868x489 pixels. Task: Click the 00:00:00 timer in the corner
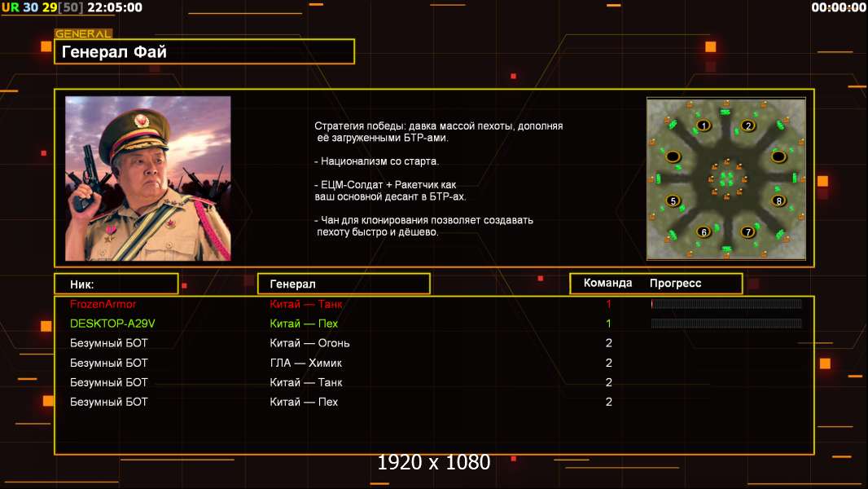click(x=838, y=7)
